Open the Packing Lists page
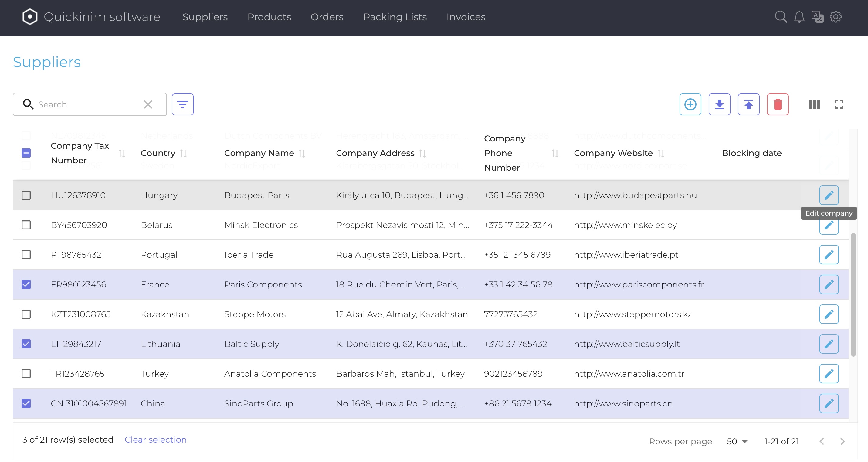The width and height of the screenshot is (868, 462). click(395, 17)
